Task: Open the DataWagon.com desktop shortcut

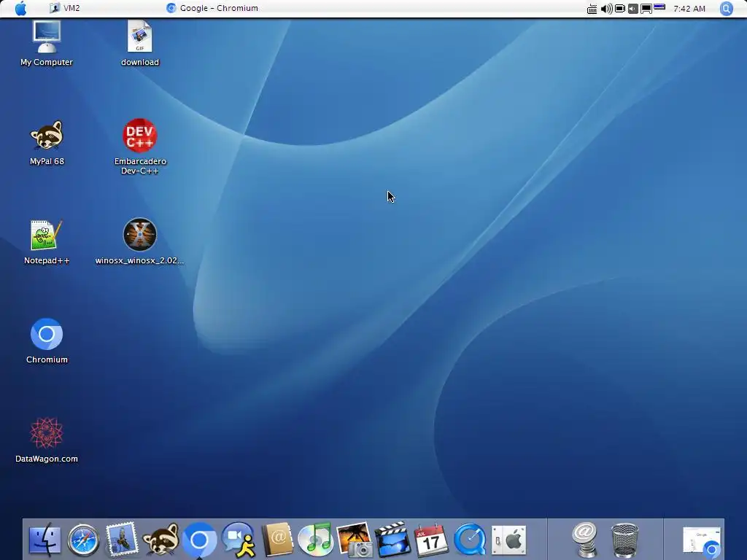Action: (47, 440)
